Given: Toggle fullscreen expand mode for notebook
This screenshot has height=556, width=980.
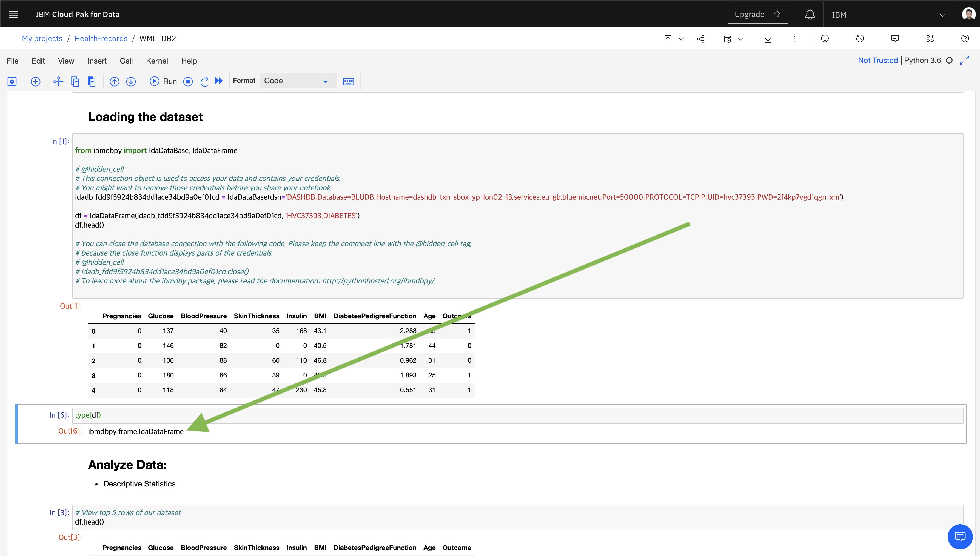Looking at the screenshot, I should pos(964,60).
